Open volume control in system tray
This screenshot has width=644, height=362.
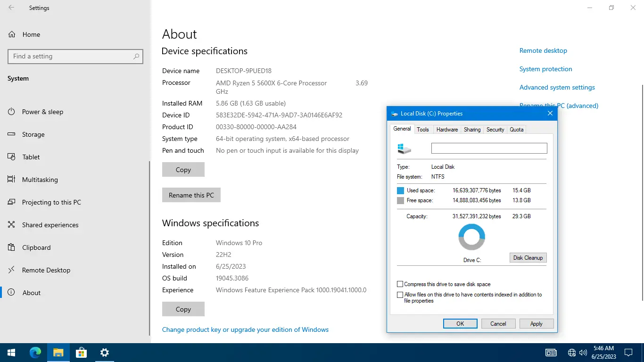pos(583,353)
